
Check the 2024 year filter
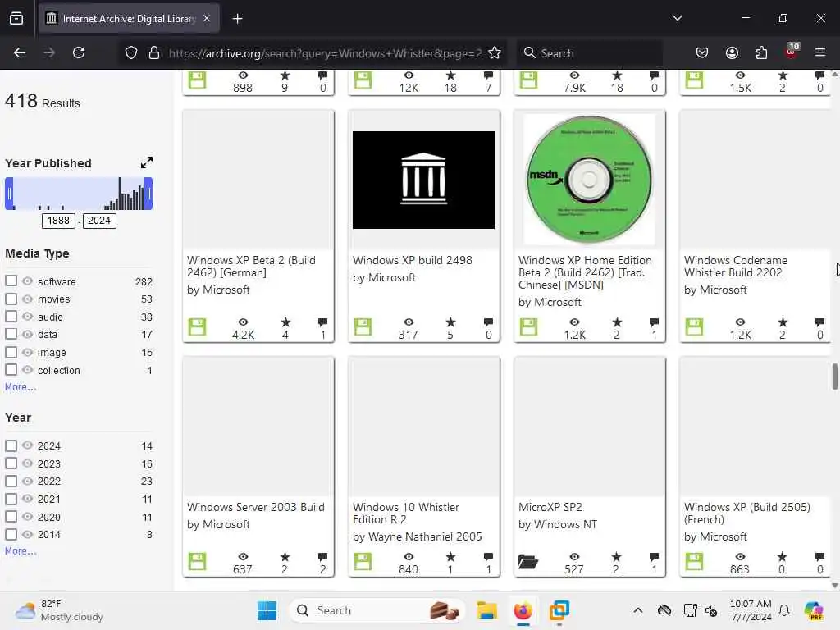click(x=11, y=445)
